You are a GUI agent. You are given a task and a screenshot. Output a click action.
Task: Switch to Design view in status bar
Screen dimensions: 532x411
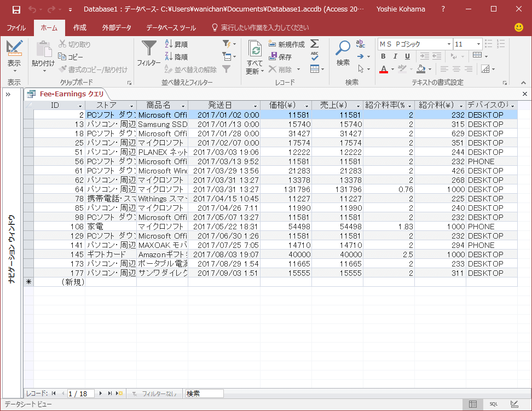pos(514,404)
